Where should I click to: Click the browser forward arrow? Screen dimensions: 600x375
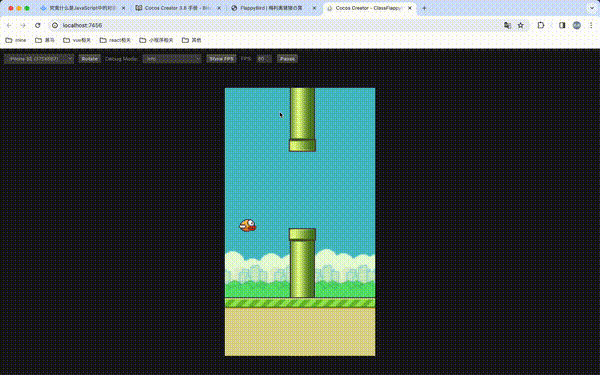23,25
